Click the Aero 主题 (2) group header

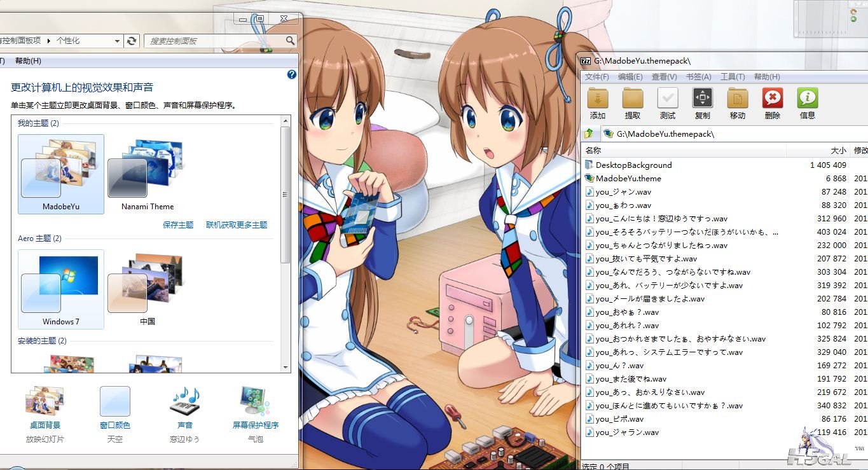[39, 238]
